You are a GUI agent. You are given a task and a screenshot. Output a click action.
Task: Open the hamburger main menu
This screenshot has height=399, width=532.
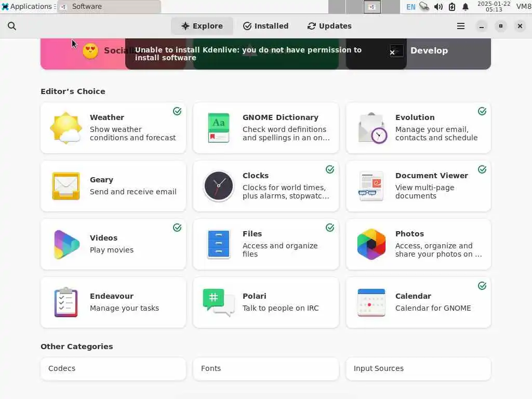[460, 26]
